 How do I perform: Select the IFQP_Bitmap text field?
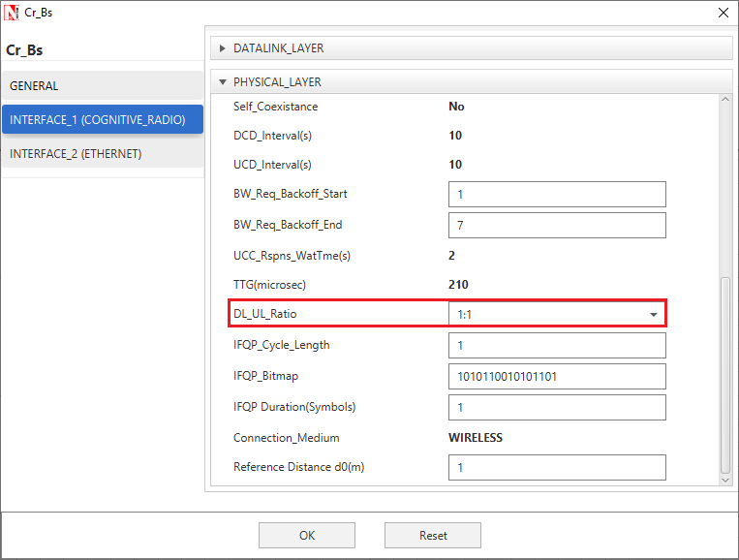pyautogui.click(x=557, y=376)
